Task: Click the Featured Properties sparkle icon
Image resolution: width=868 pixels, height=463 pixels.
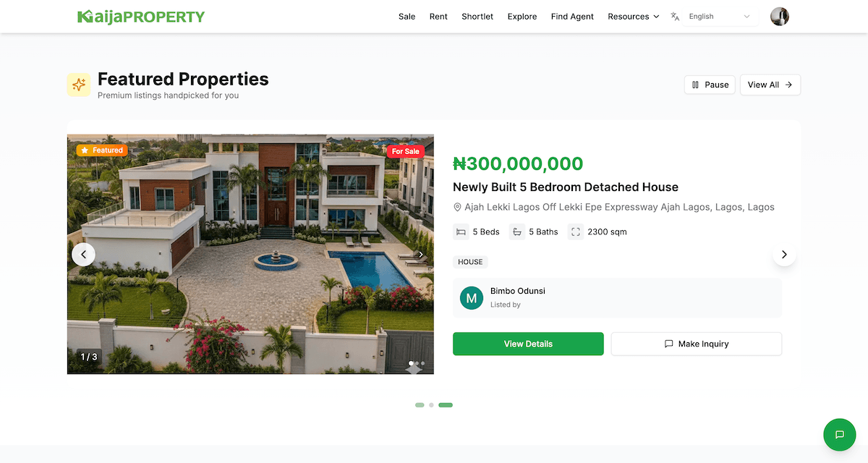Action: (79, 85)
